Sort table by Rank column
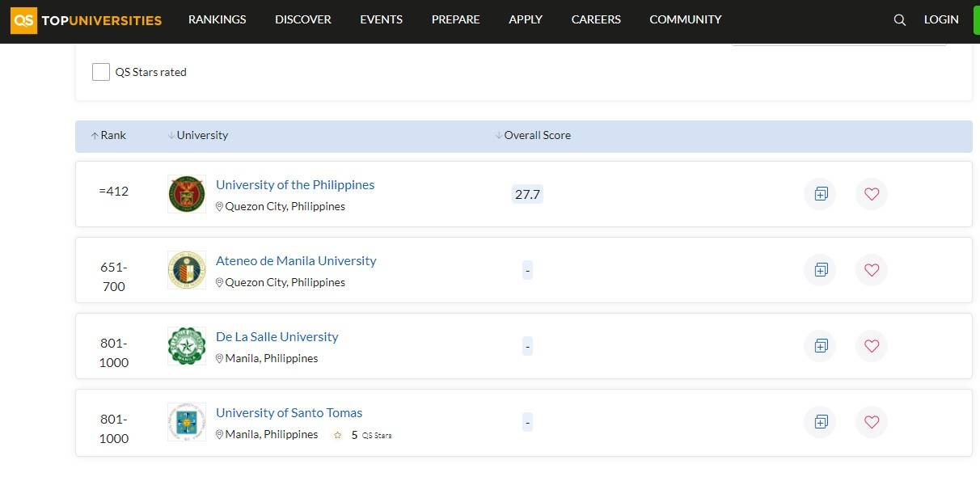Screen dimensions: 980x498 108,136
